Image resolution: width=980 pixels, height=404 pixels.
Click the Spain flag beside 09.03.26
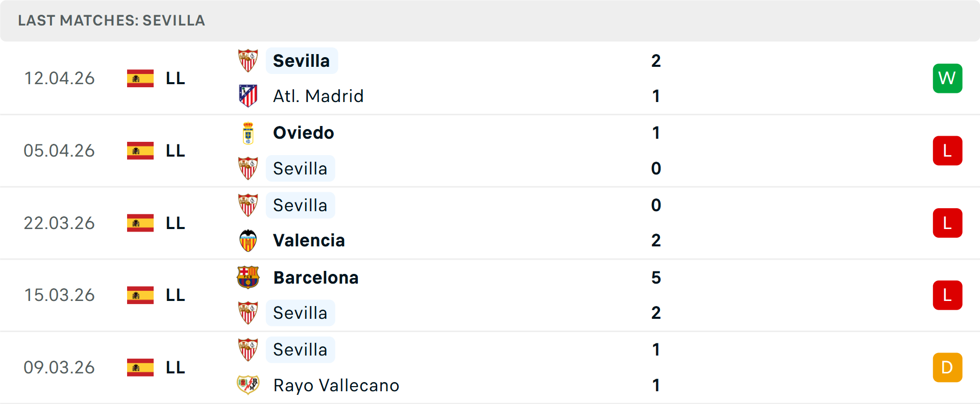click(x=139, y=367)
